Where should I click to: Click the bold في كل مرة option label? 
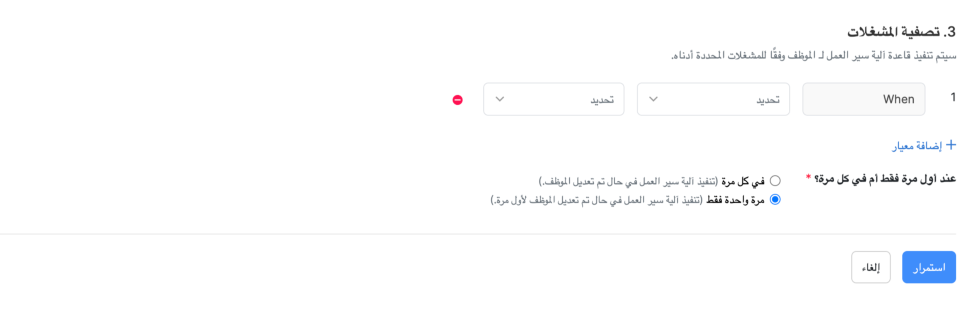(743, 181)
